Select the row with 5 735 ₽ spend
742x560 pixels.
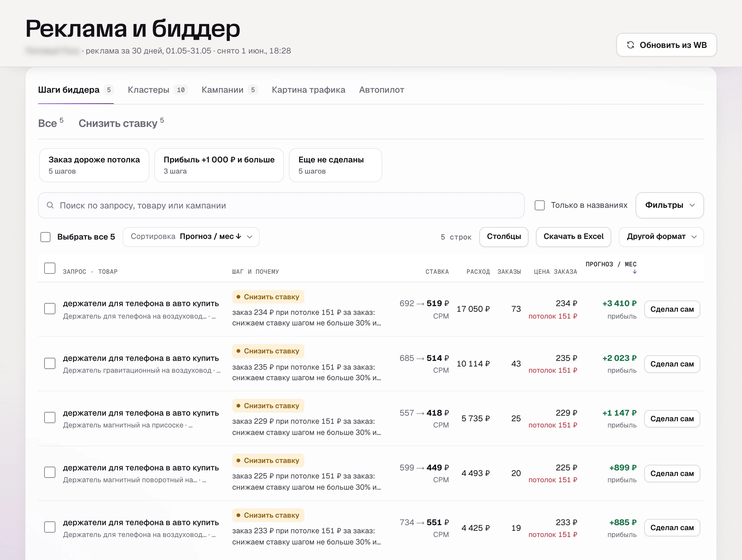pos(50,418)
